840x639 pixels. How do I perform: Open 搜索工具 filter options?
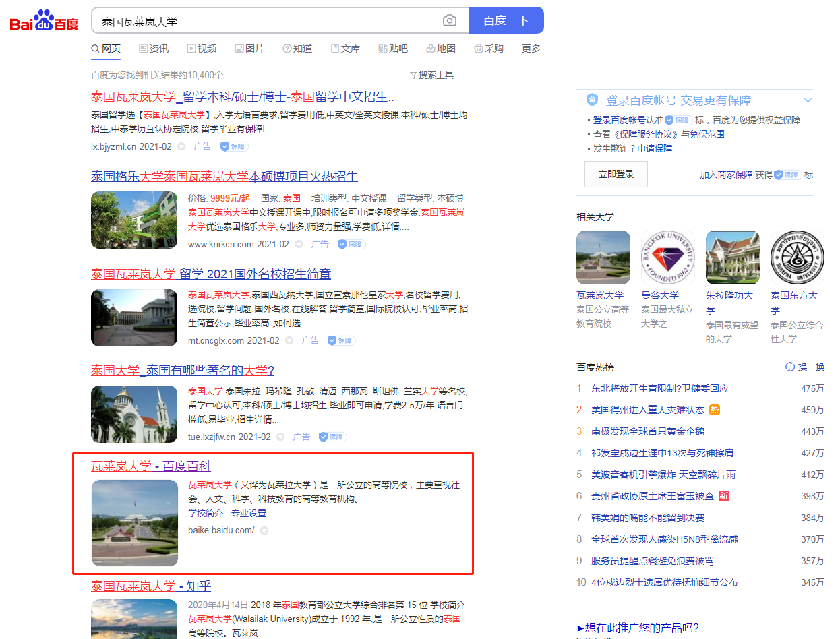coord(431,75)
